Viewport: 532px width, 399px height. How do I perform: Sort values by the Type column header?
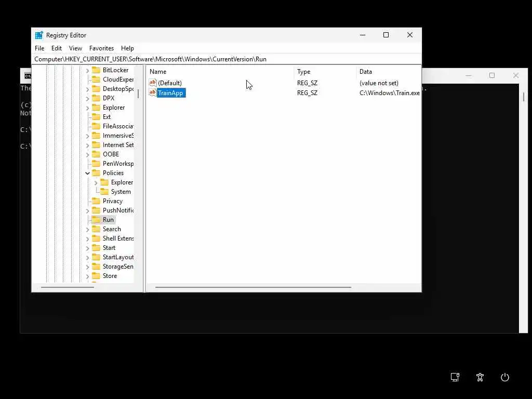(325, 72)
